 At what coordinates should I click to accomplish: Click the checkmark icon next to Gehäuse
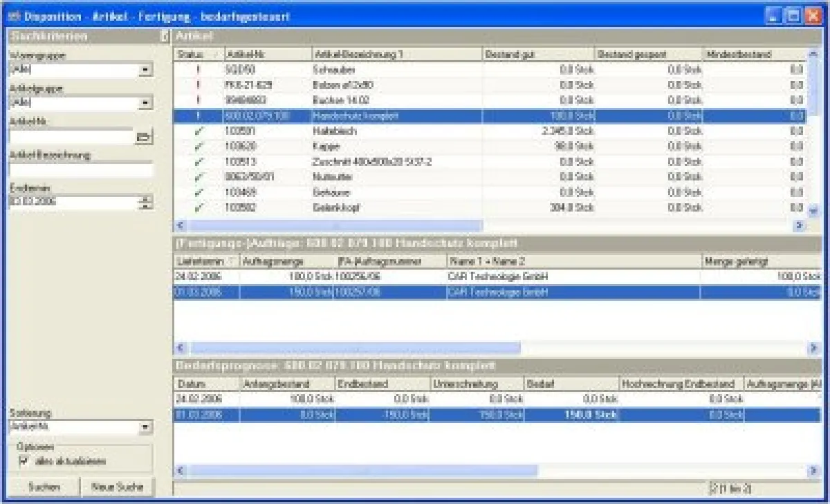(199, 192)
